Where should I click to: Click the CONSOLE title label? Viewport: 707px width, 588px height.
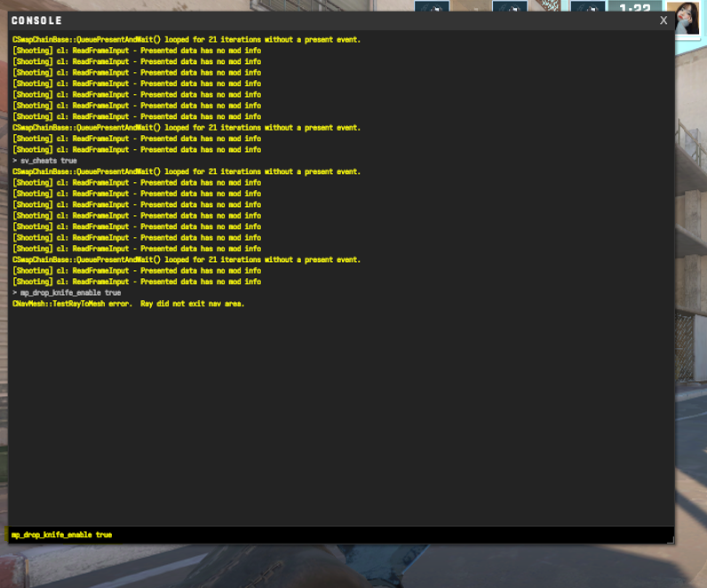coord(36,20)
